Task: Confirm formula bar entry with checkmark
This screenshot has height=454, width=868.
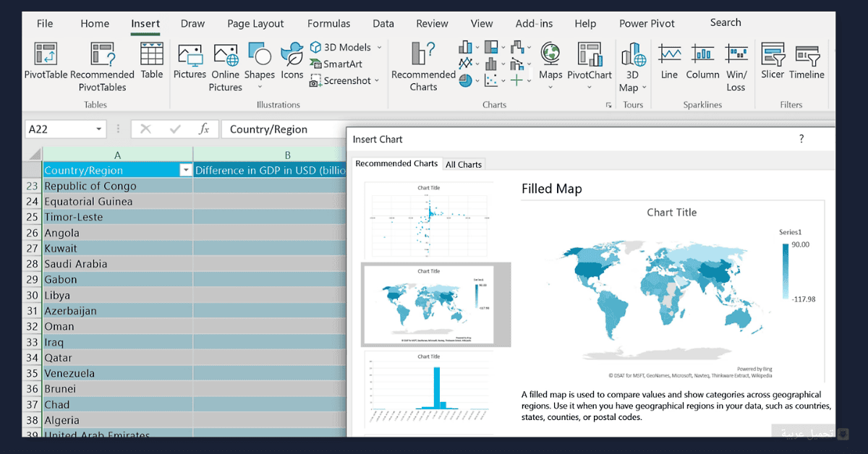Action: (174, 129)
